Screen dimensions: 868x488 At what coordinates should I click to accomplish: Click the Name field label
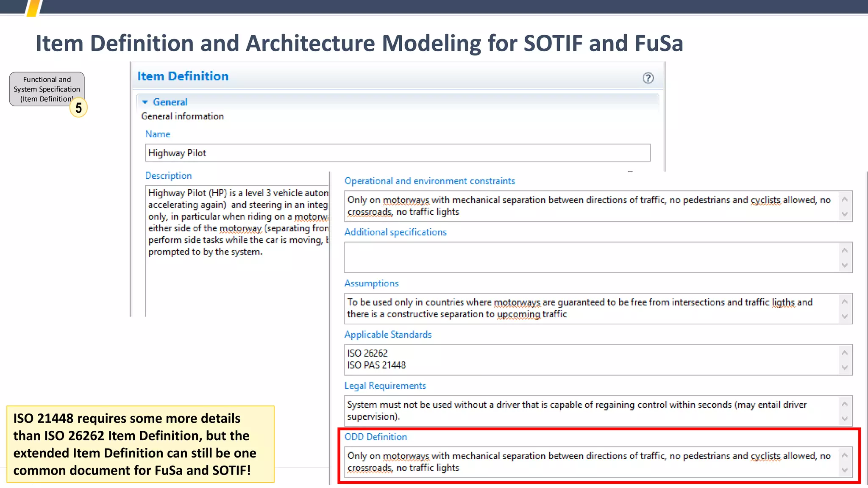pos(158,134)
